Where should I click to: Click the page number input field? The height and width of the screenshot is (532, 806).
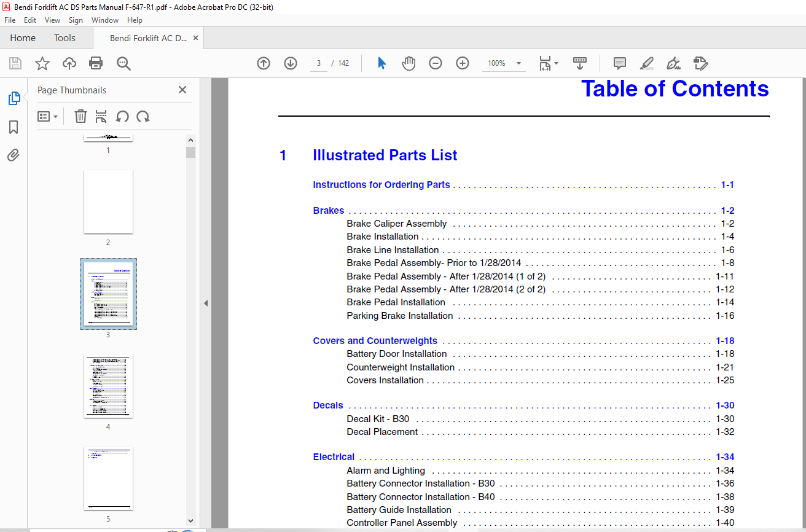[319, 63]
